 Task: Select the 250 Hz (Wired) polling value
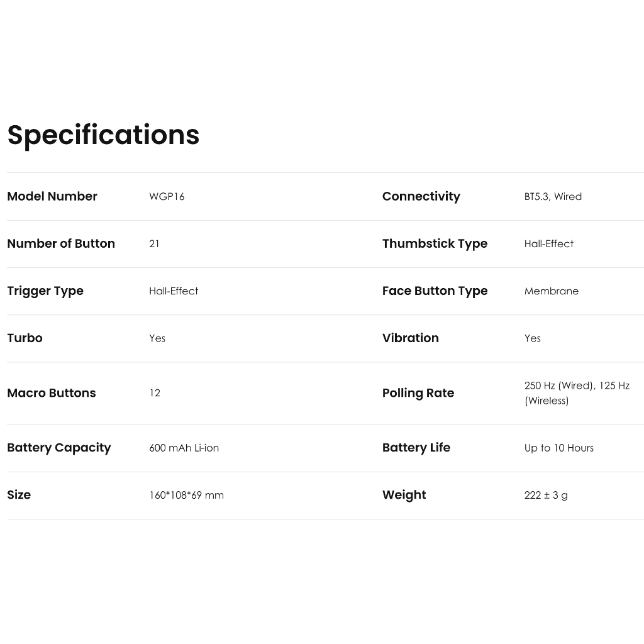pos(558,386)
